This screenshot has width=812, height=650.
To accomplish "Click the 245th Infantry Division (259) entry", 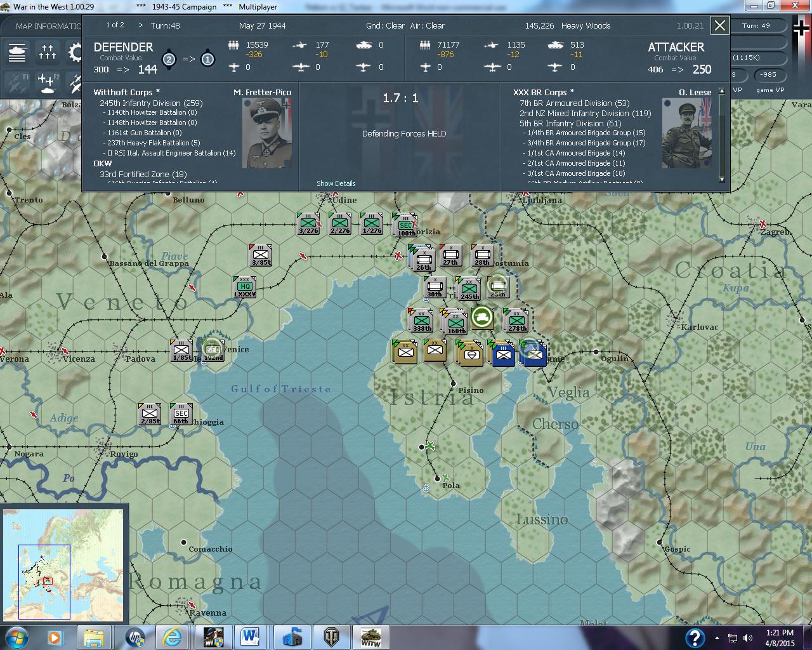I will click(x=151, y=103).
